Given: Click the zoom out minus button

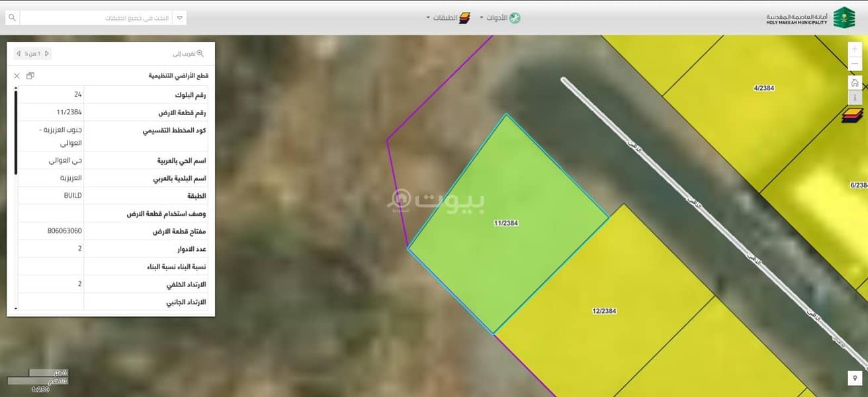Looking at the screenshot, I should click(x=855, y=64).
